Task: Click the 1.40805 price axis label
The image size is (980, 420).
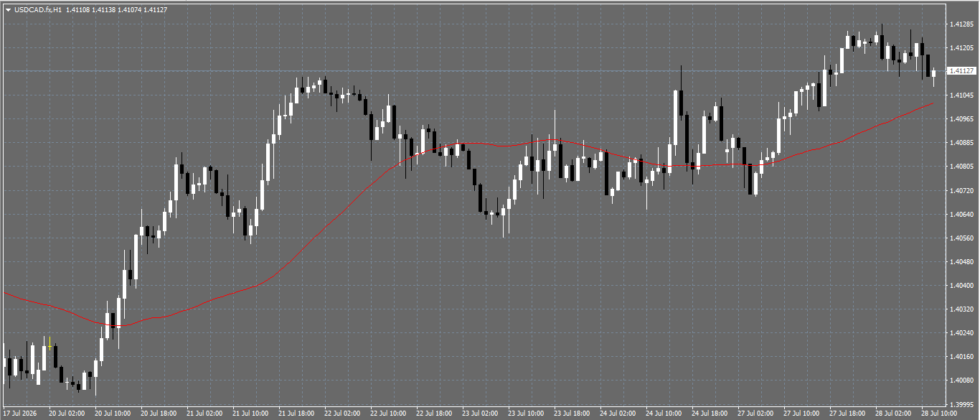Action: [x=961, y=167]
